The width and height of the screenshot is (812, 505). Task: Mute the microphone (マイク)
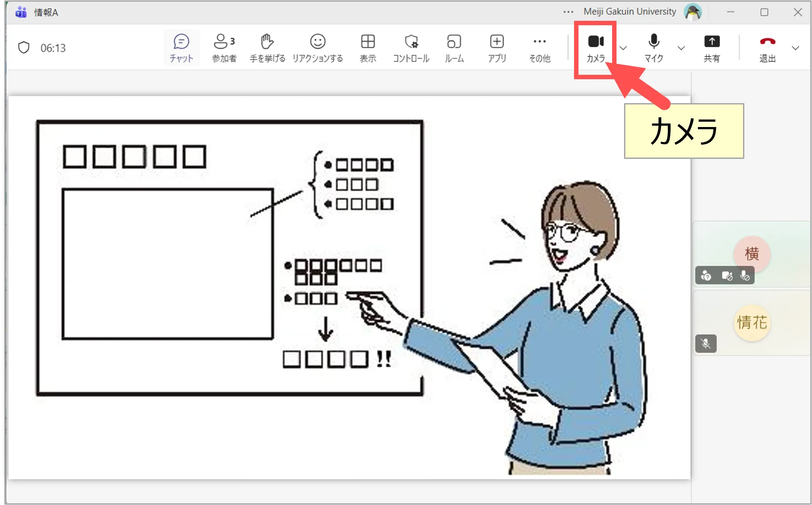click(654, 48)
